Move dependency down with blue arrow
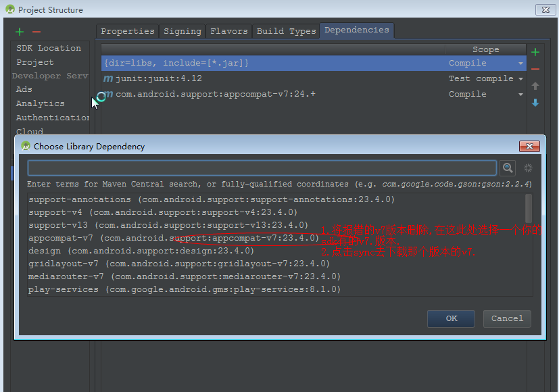Screen dimensions: 559x392 tap(535, 103)
